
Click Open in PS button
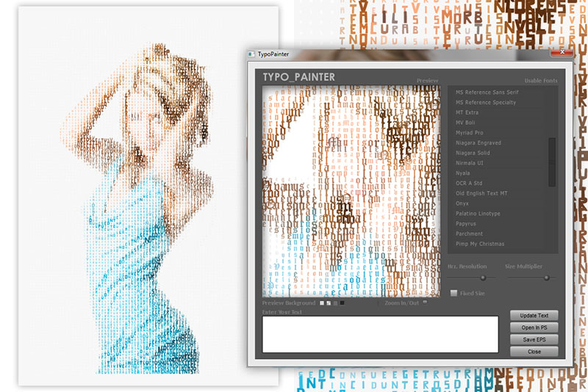click(534, 327)
